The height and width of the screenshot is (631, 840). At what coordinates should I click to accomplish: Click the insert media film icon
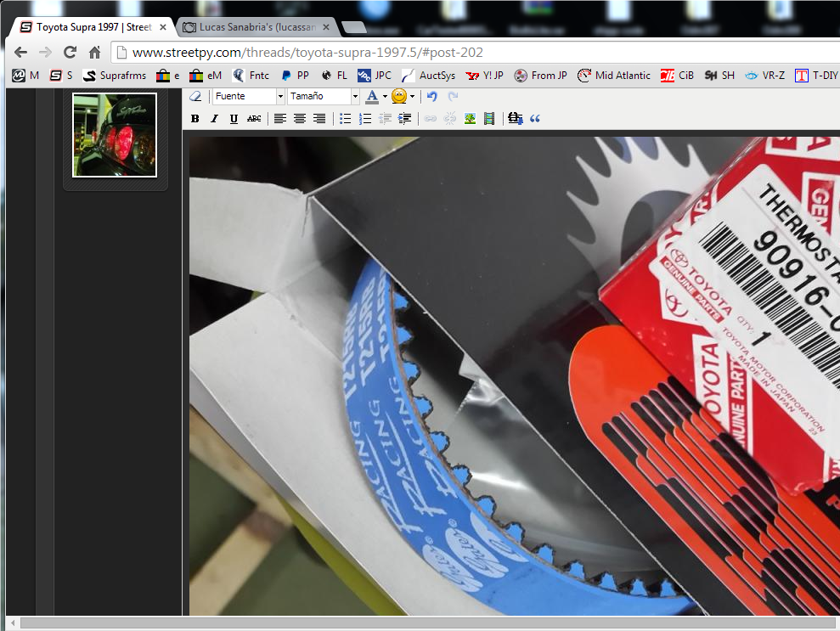(489, 119)
